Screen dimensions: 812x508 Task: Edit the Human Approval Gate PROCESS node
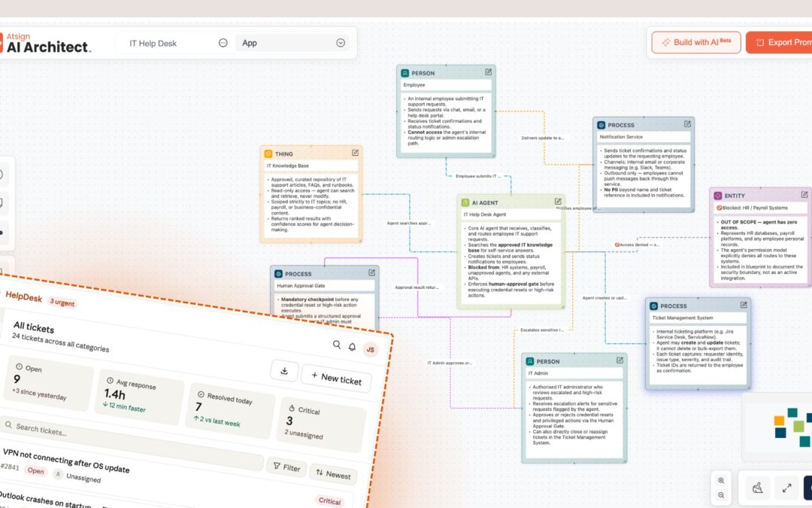click(371, 272)
